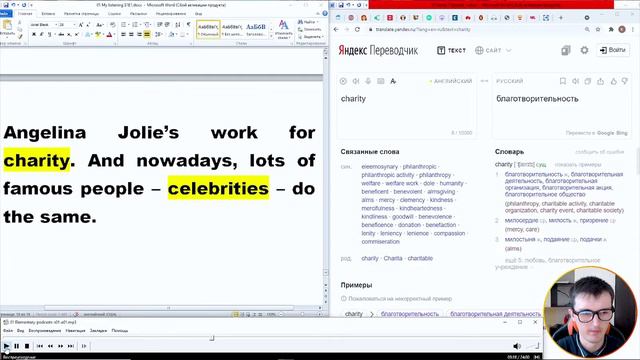Select the Русский target language
The height and width of the screenshot is (360, 640).
(x=509, y=81)
